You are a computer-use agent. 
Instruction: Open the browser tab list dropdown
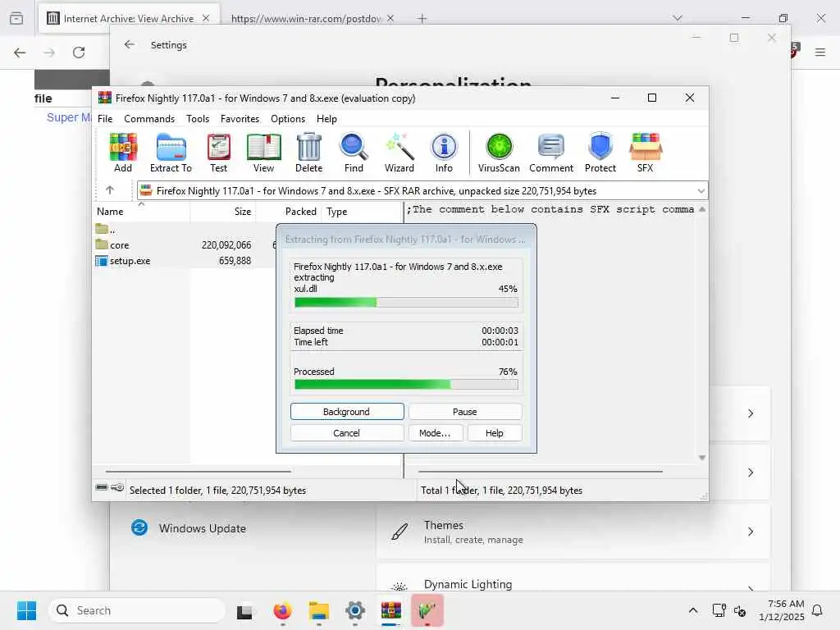click(678, 18)
